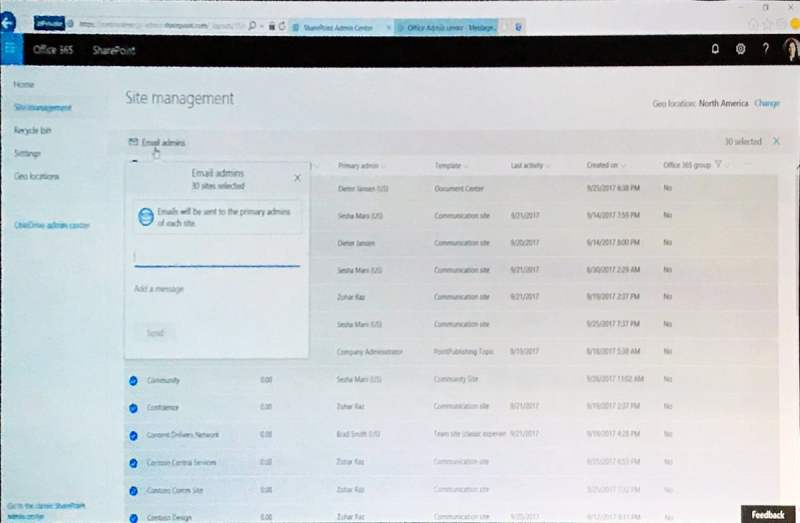The image size is (800, 523).
Task: Deselect the Contoso Design checkbox
Action: coord(133,517)
